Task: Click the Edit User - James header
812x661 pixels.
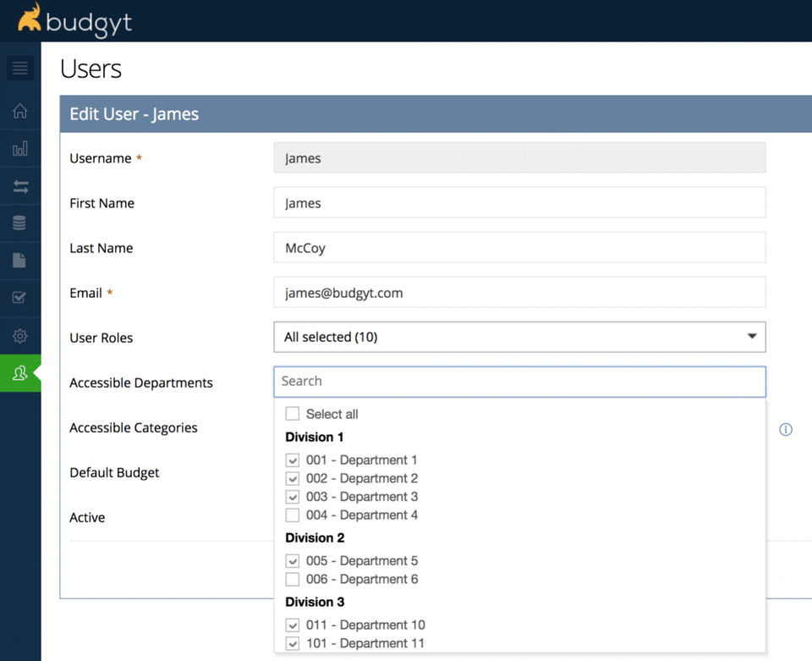Action: [x=134, y=114]
